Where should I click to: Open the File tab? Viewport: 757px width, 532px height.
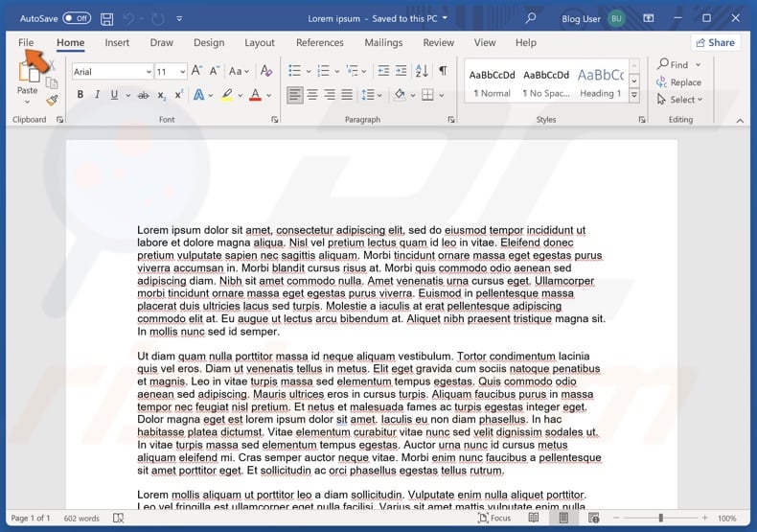click(x=26, y=42)
